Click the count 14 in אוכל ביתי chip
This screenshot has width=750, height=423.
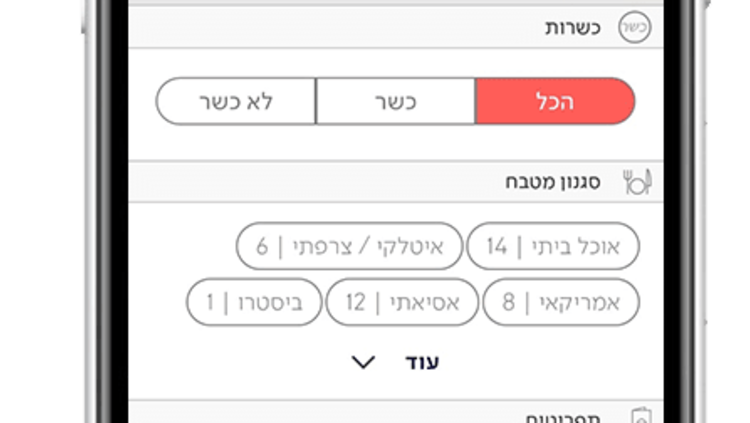point(497,247)
